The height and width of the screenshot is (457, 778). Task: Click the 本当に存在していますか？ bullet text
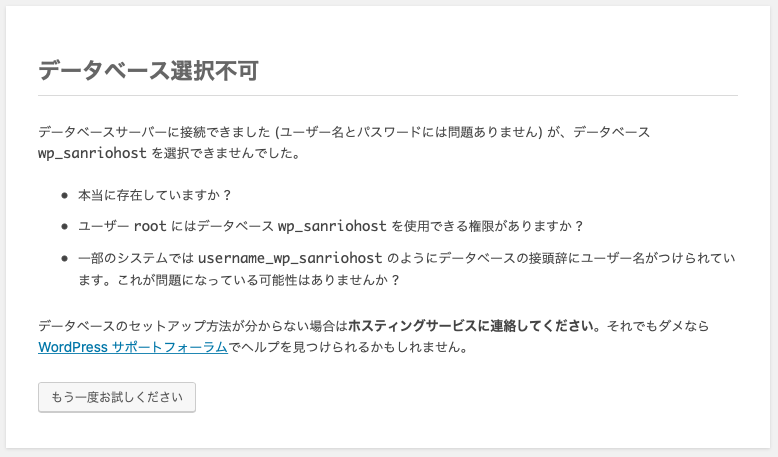[155, 196]
